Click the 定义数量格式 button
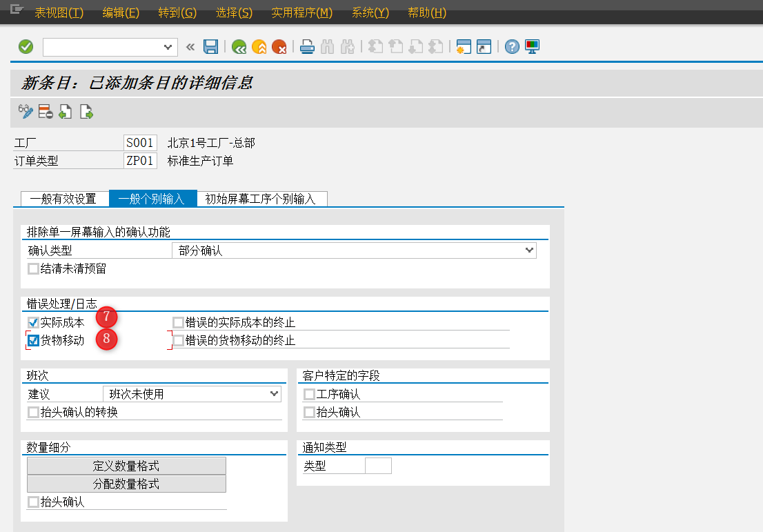763x532 pixels. pos(126,465)
